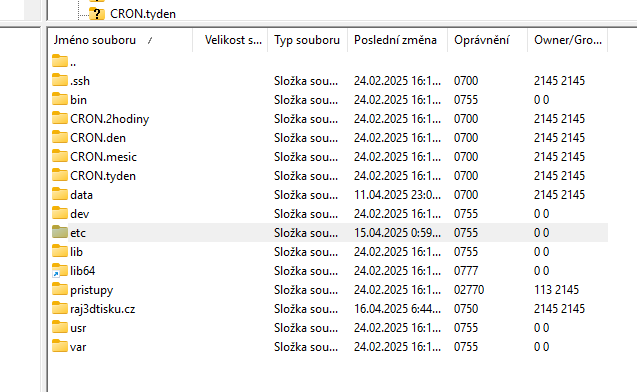This screenshot has width=637, height=392.
Task: Select CRON.tyden item in directory tree
Action: point(143,14)
